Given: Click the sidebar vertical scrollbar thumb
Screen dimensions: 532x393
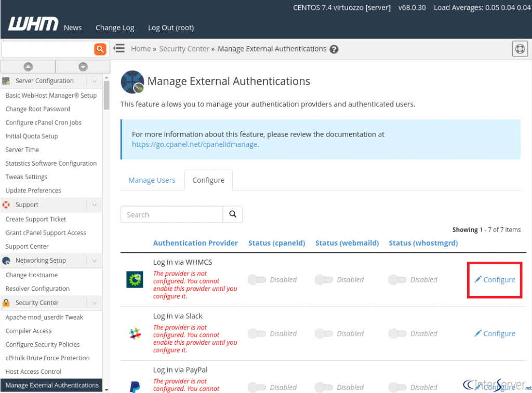Looking at the screenshot, I should click(107, 96).
